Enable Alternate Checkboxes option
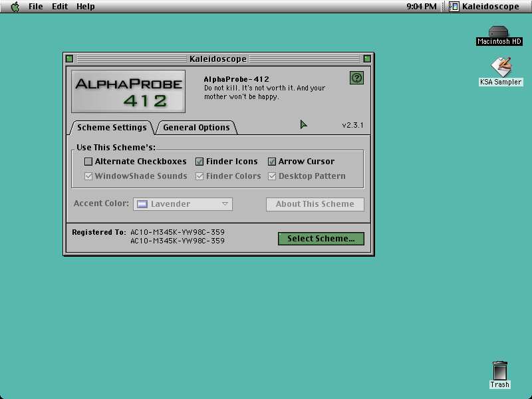 [88, 162]
